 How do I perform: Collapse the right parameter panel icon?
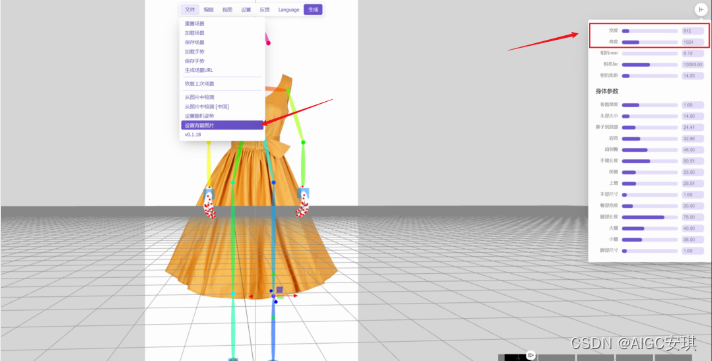coord(701,9)
